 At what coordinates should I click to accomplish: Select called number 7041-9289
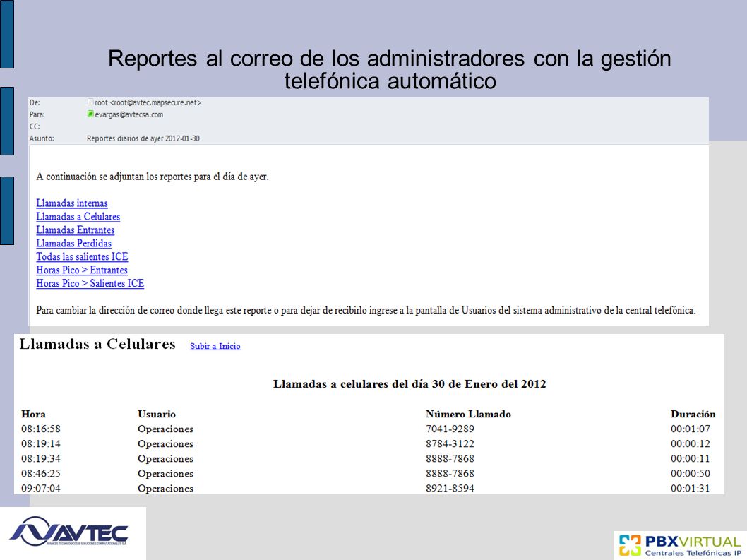450,429
